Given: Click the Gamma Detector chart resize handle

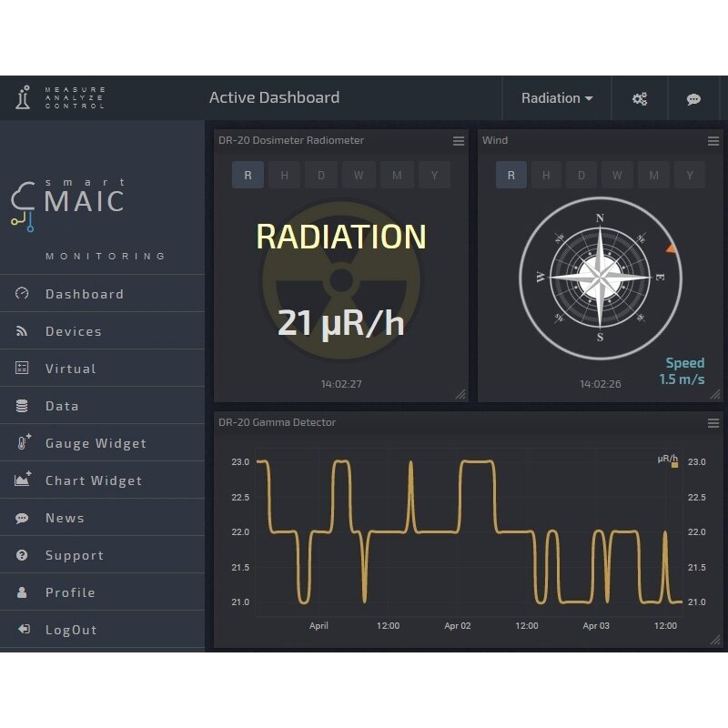Looking at the screenshot, I should tap(715, 640).
